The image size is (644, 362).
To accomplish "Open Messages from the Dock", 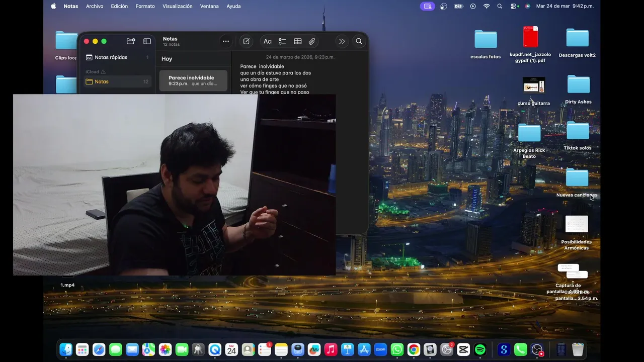I will (116, 349).
